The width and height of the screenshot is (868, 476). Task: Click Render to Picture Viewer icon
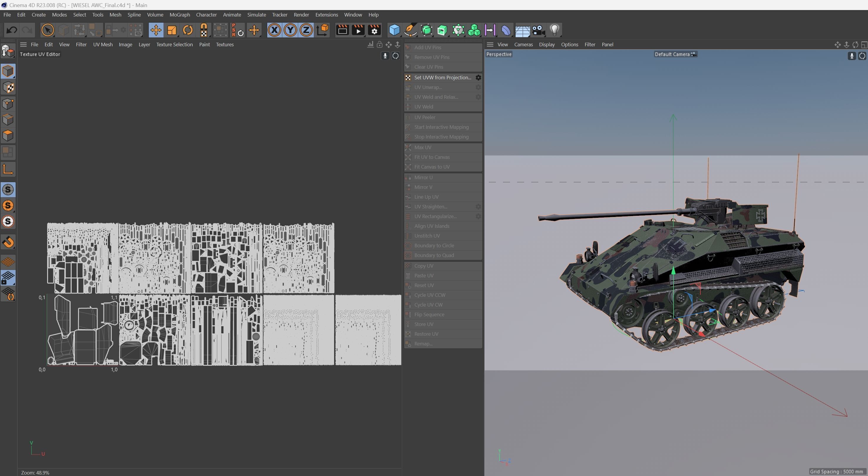click(x=358, y=30)
